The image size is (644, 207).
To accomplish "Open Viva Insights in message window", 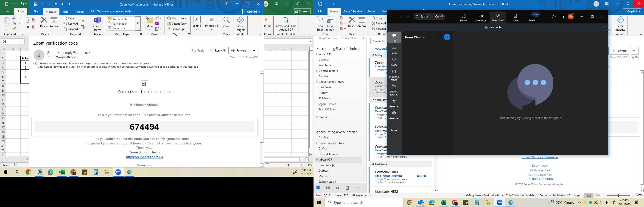I will [x=240, y=24].
